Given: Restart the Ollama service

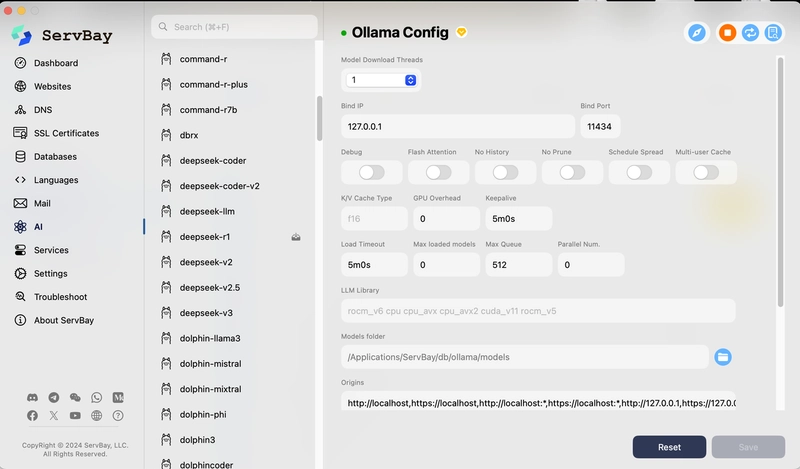Looking at the screenshot, I should point(750,33).
